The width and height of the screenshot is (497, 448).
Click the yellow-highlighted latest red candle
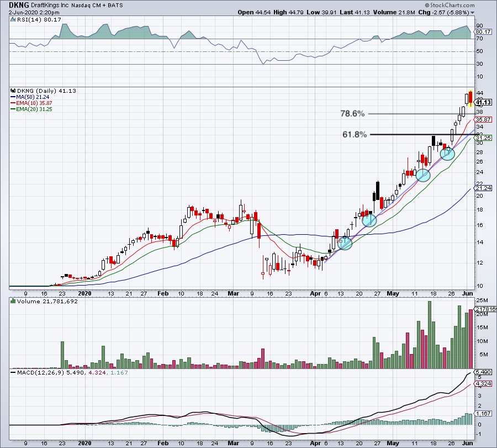pyautogui.click(x=470, y=99)
